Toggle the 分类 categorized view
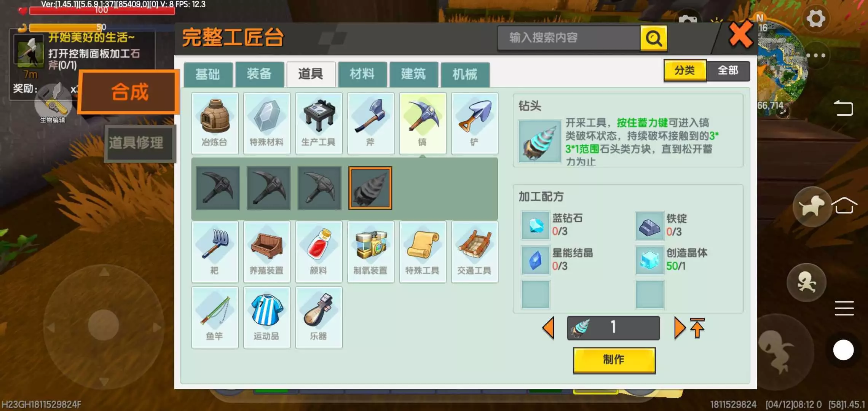The height and width of the screenshot is (411, 868). pyautogui.click(x=685, y=70)
